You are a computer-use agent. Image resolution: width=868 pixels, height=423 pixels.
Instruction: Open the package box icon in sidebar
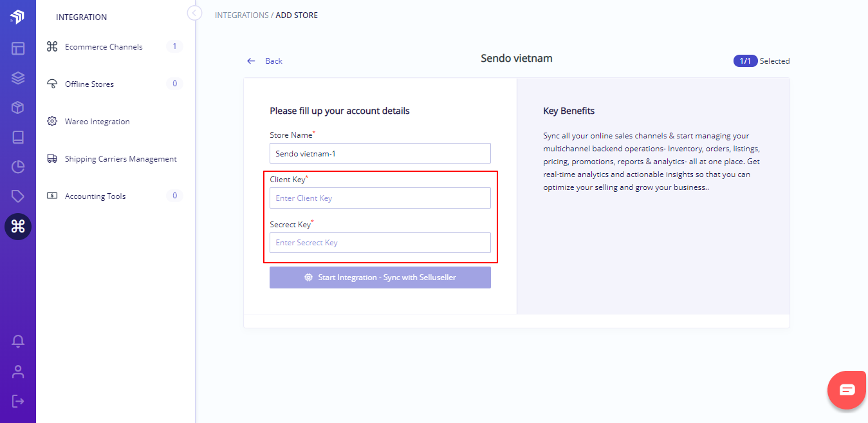click(x=18, y=108)
